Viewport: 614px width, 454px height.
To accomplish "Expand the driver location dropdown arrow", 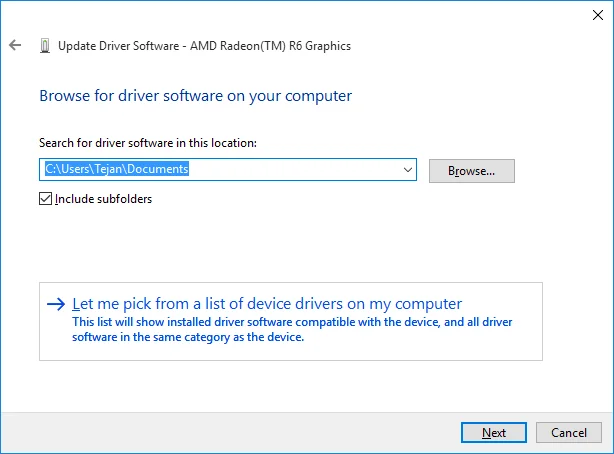I will coord(408,170).
